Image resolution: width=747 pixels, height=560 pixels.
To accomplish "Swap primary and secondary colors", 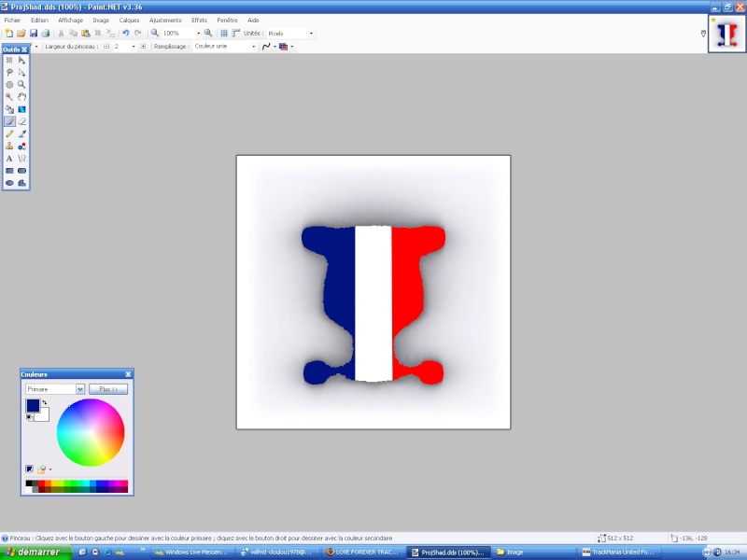I will (x=45, y=402).
